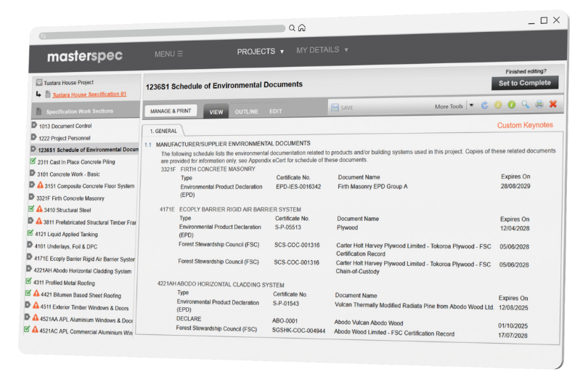Click warning icon on 4521AC APL Commercial Aluminium

35,330
